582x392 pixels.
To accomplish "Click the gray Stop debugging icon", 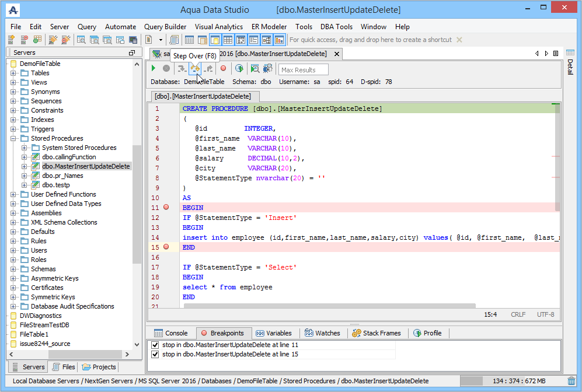I will [166, 69].
